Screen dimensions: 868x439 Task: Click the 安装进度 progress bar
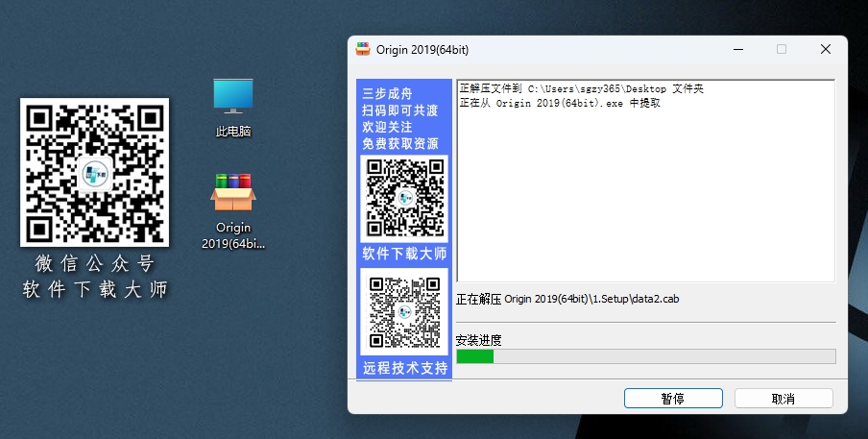point(646,356)
